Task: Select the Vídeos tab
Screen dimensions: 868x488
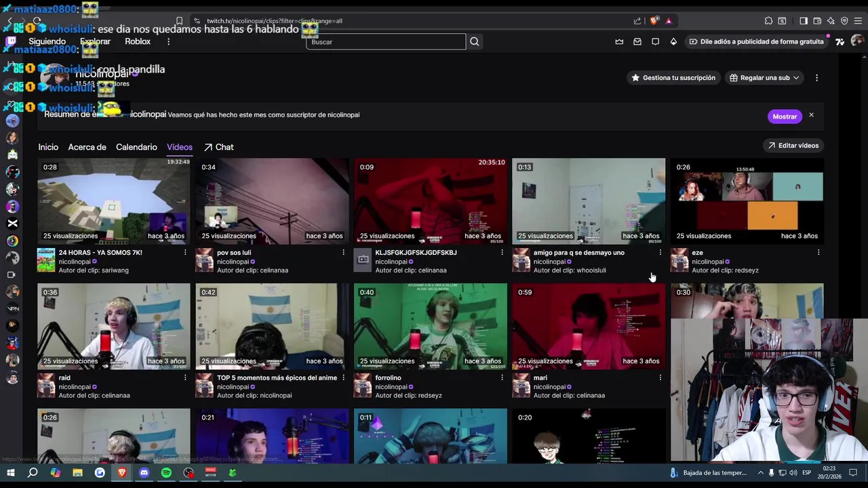Action: [x=180, y=147]
